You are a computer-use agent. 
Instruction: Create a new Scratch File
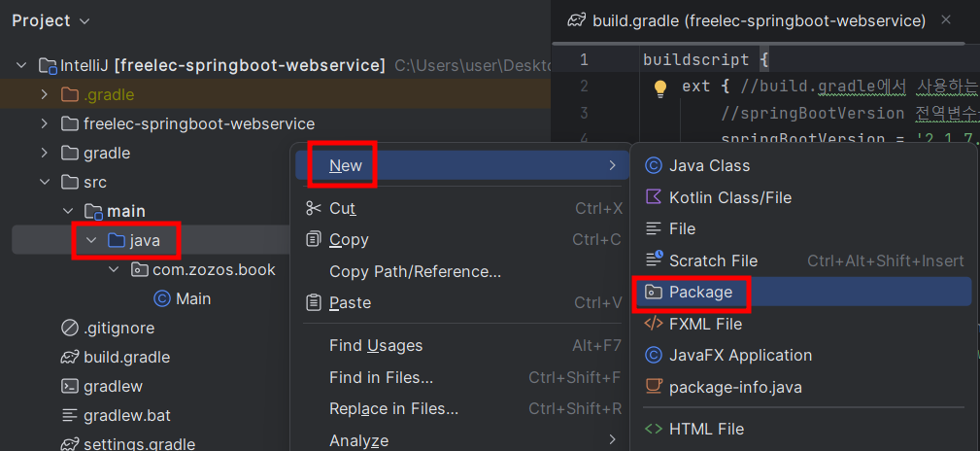802,260
